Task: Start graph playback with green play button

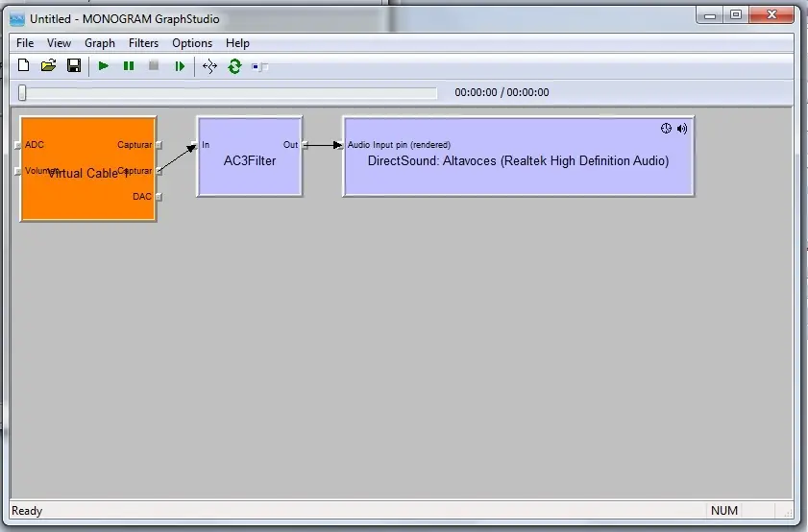Action: (104, 66)
